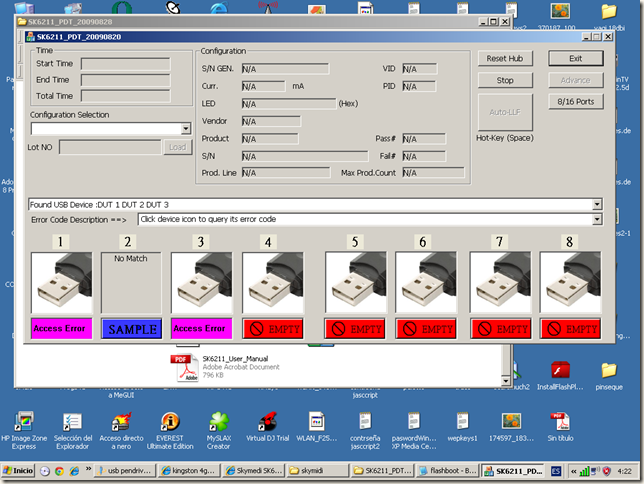Switch to flashboot taskbar item
Screen dimensions: 644x484
(x=447, y=471)
